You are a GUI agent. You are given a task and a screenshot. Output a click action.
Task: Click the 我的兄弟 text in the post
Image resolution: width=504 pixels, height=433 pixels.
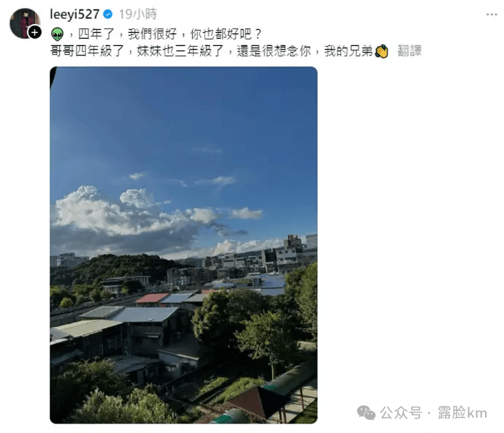pos(348,51)
